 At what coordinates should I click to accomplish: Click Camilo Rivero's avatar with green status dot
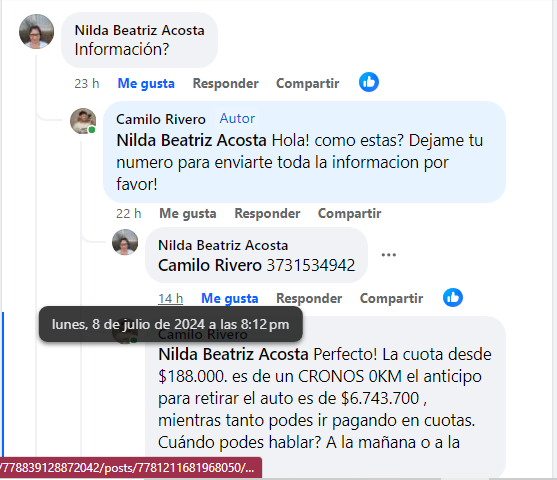pos(83,121)
